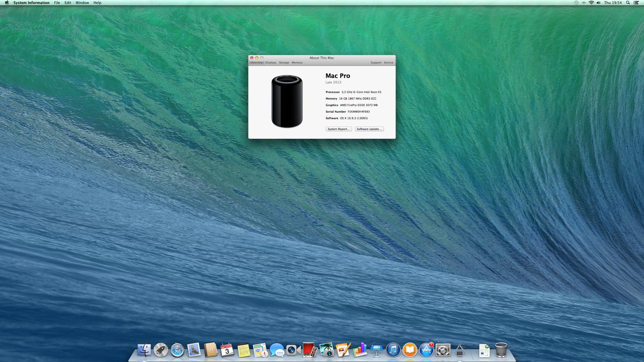Open Launchpad rocket icon in Dock

pos(161,350)
